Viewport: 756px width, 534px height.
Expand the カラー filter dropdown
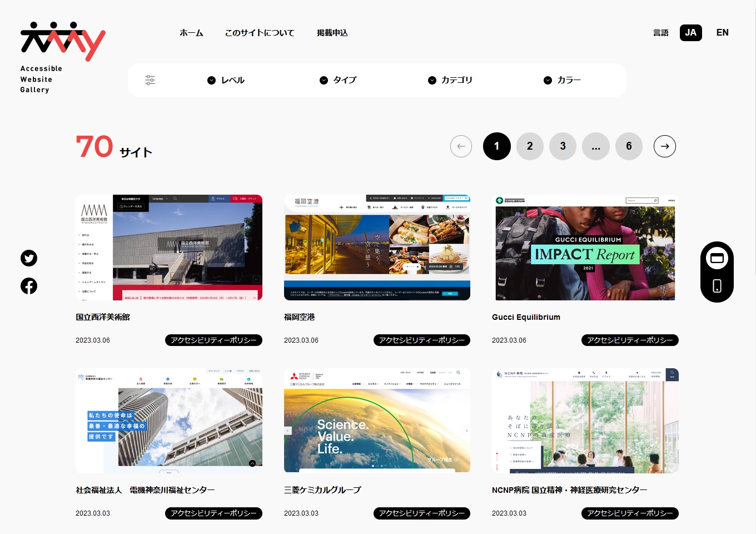(562, 80)
